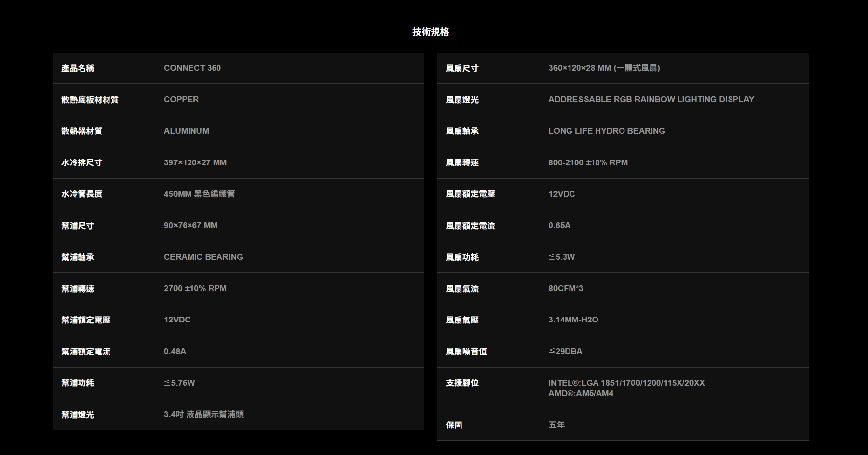Click pump size value 90×76×67 MM

(x=190, y=225)
